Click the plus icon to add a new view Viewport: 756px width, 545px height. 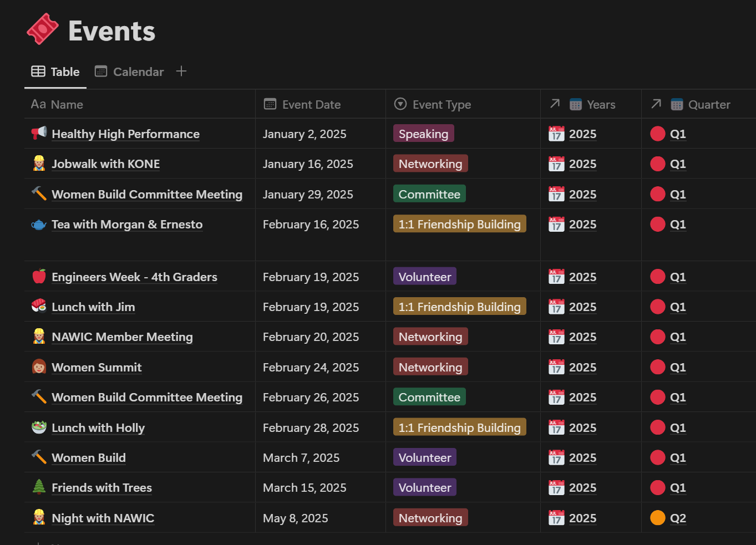(x=181, y=72)
